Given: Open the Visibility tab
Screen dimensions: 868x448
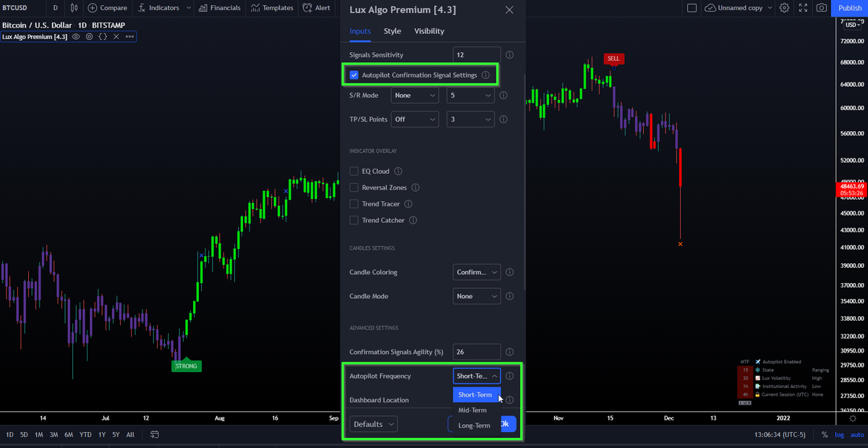Looking at the screenshot, I should click(x=429, y=31).
